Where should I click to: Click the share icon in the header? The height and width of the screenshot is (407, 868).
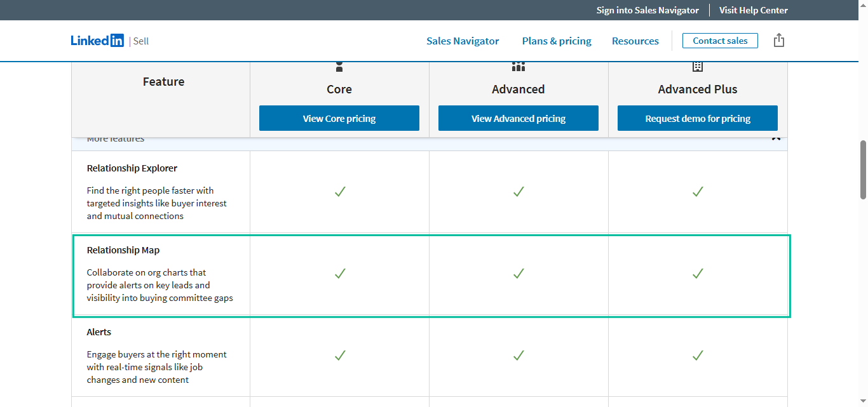[x=779, y=39]
